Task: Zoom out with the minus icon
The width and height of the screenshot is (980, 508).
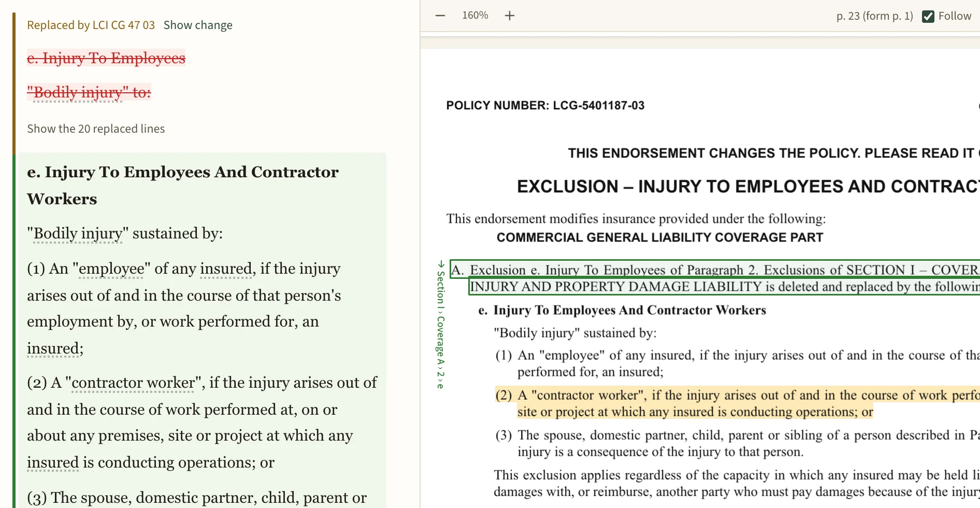Action: coord(440,16)
